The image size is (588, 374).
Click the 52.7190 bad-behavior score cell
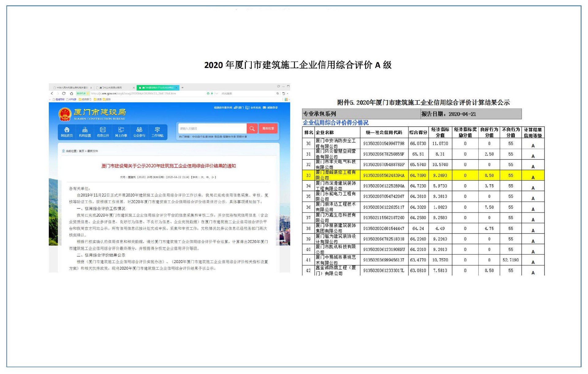tap(511, 260)
